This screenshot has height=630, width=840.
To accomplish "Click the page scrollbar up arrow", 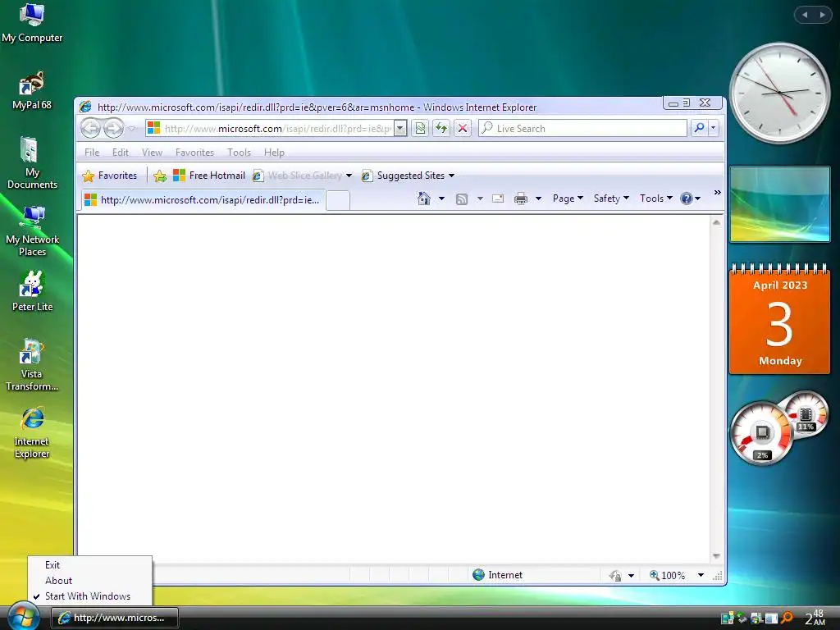I will pos(716,222).
